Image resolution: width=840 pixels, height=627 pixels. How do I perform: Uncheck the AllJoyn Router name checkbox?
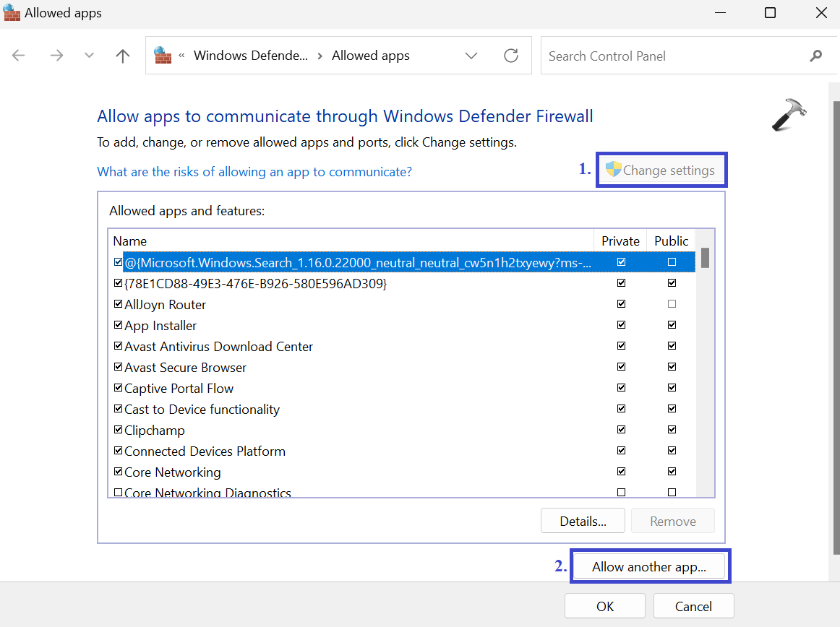coord(119,305)
